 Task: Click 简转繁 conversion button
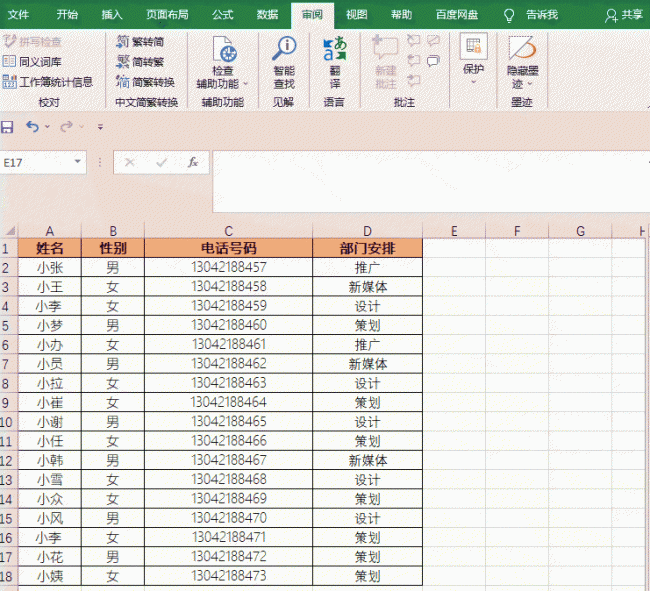click(x=140, y=62)
